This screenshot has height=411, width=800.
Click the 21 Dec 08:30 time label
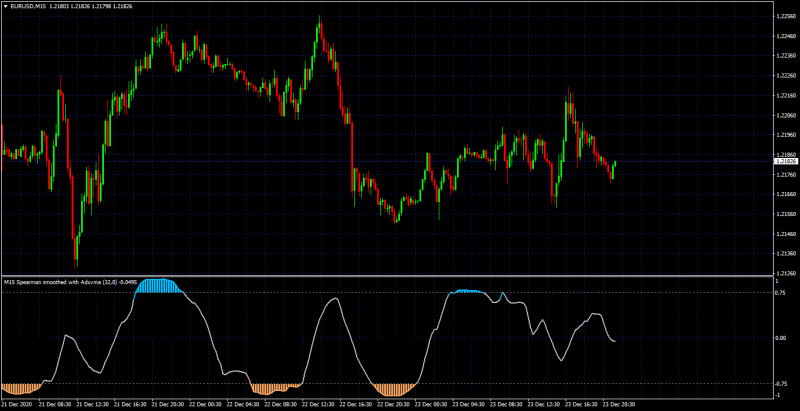click(55, 403)
